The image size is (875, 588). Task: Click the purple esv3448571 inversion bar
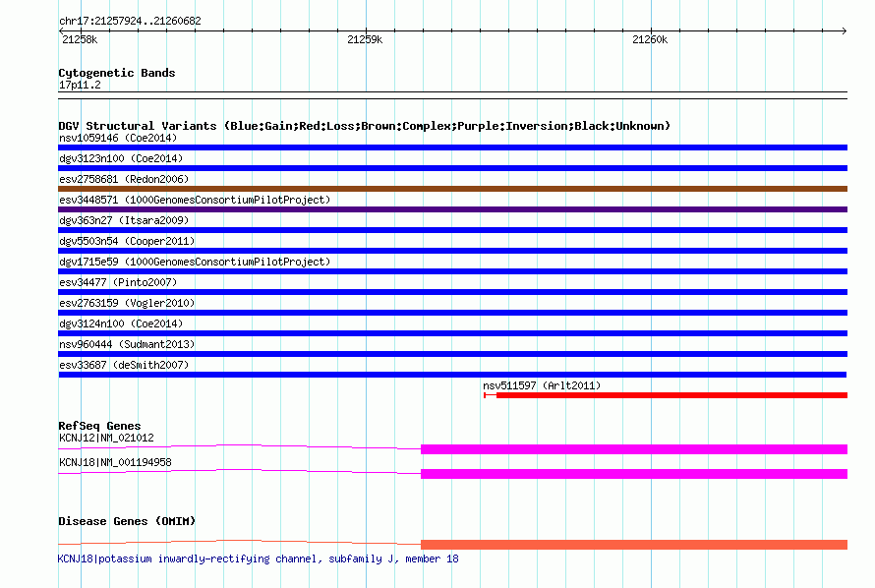click(x=452, y=209)
